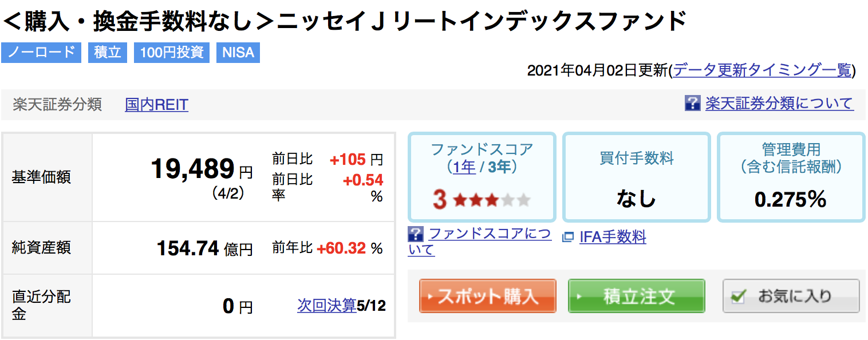Click the three-star fund score rating

482,200
